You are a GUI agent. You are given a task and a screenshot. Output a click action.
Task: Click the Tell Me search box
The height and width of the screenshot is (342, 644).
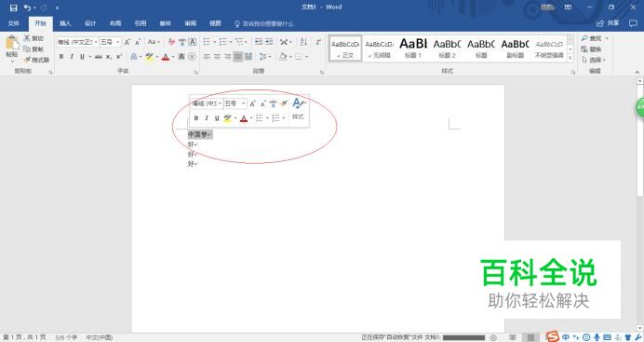click(x=264, y=24)
